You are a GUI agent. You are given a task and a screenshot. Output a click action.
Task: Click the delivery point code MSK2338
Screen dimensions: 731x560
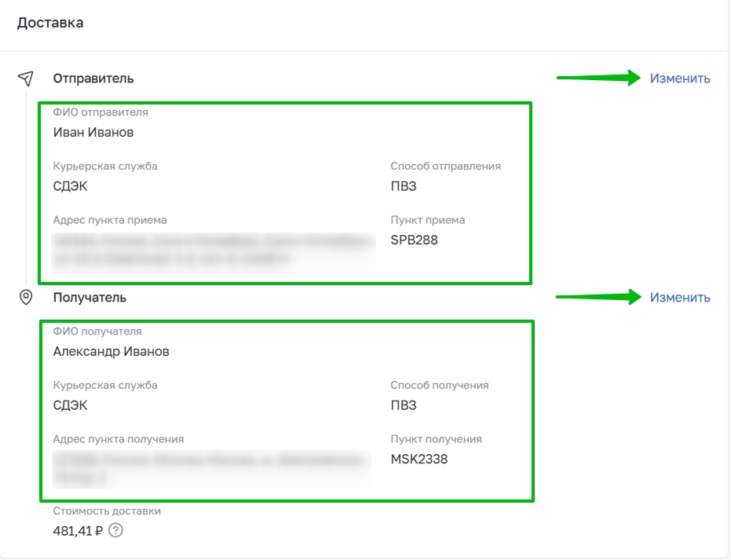coord(419,459)
